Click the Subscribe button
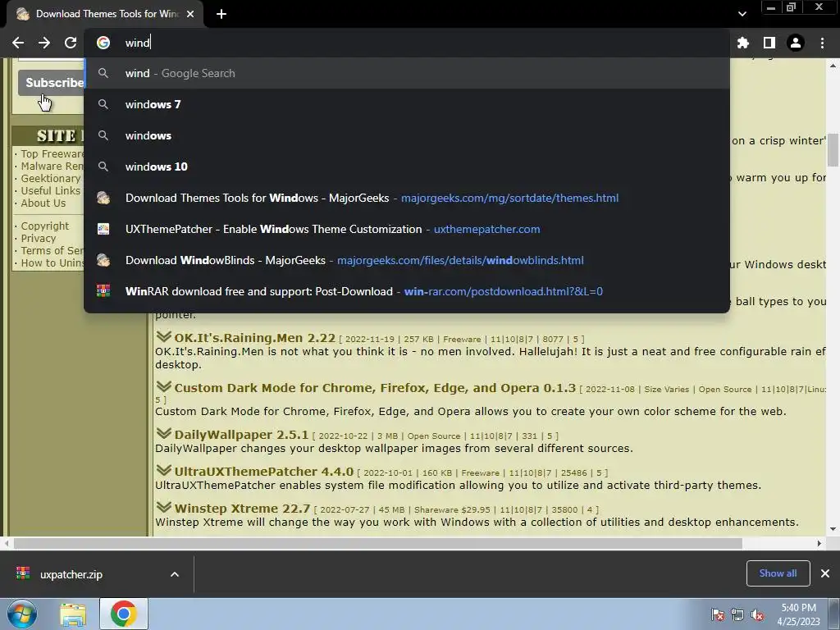 click(x=52, y=83)
